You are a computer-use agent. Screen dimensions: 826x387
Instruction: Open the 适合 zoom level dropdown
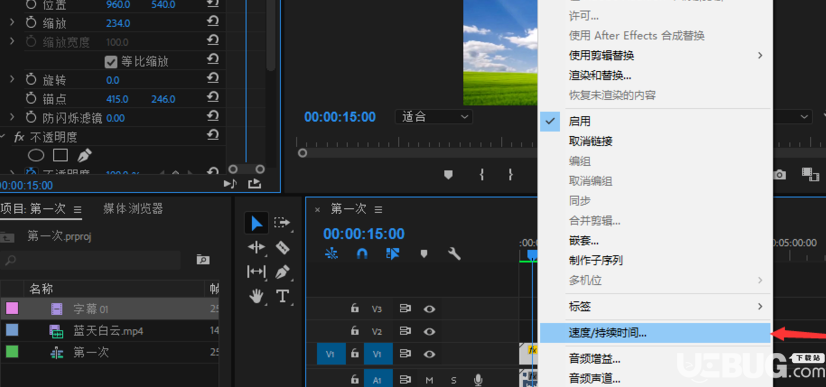coord(434,117)
